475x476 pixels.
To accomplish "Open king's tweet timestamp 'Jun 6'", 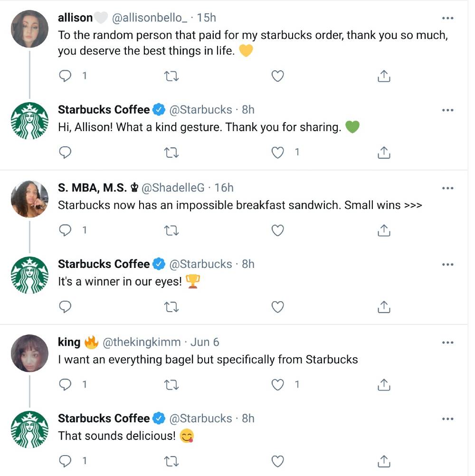I will click(205, 342).
